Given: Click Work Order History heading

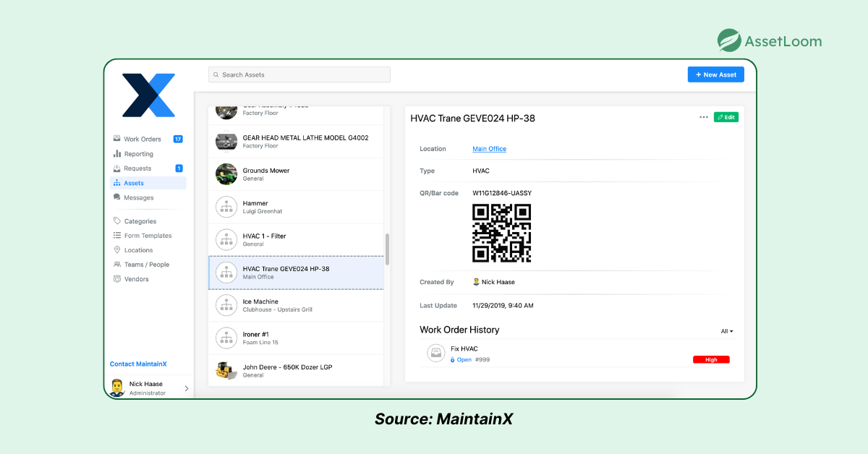Looking at the screenshot, I should point(459,330).
